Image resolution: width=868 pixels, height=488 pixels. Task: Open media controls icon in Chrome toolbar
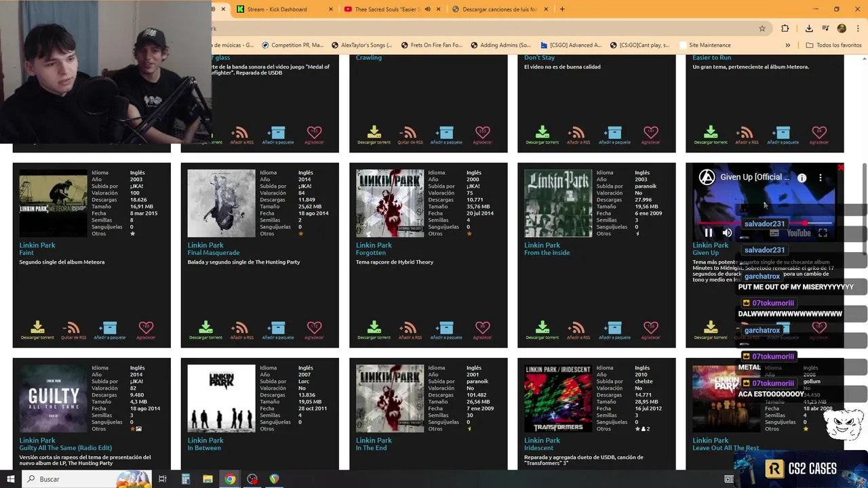coord(825,28)
